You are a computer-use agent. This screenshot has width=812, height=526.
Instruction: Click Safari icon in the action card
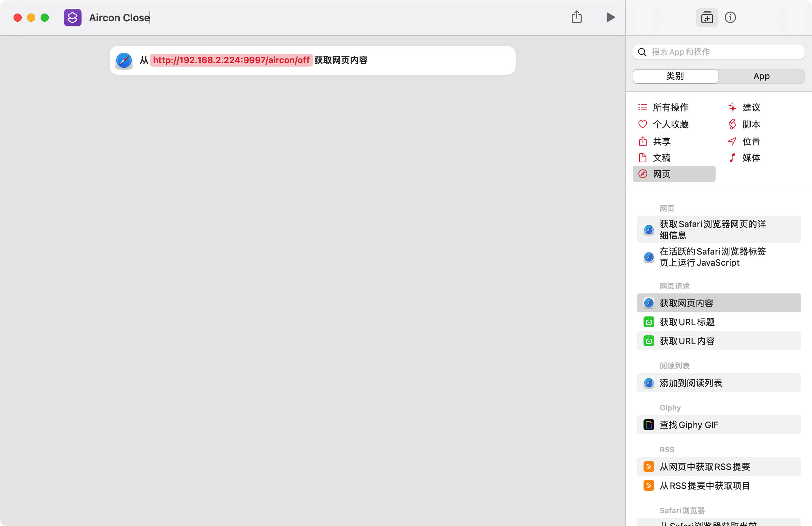click(x=124, y=61)
